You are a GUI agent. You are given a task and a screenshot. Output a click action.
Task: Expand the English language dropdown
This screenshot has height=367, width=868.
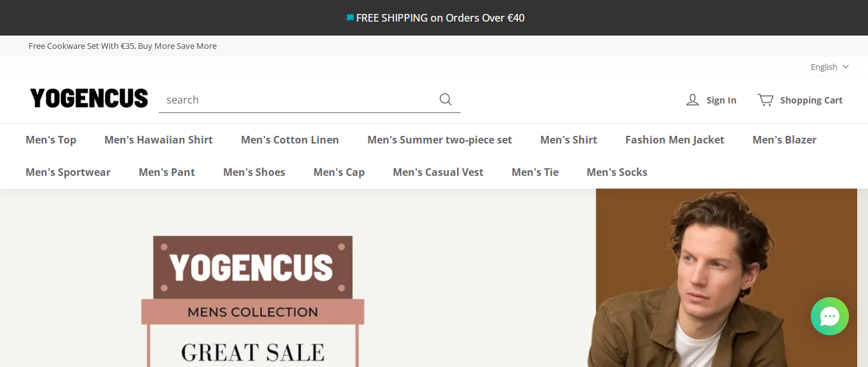tap(829, 67)
